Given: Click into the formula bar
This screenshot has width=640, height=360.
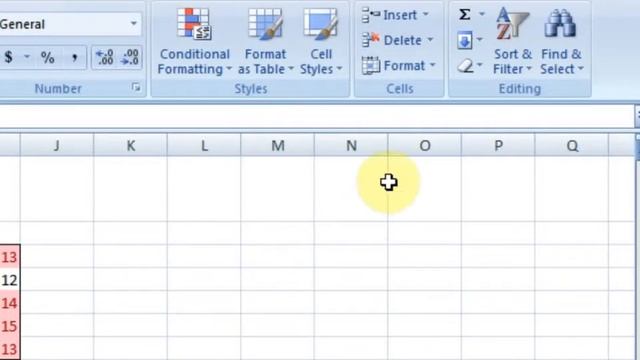Looking at the screenshot, I should click(x=316, y=117).
